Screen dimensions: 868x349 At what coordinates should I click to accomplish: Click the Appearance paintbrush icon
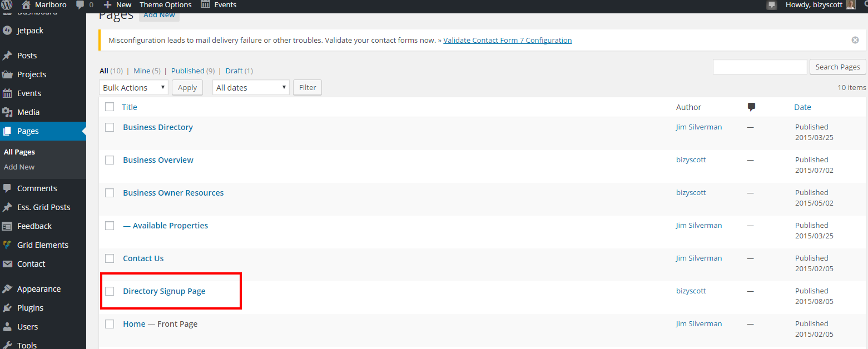pyautogui.click(x=7, y=289)
